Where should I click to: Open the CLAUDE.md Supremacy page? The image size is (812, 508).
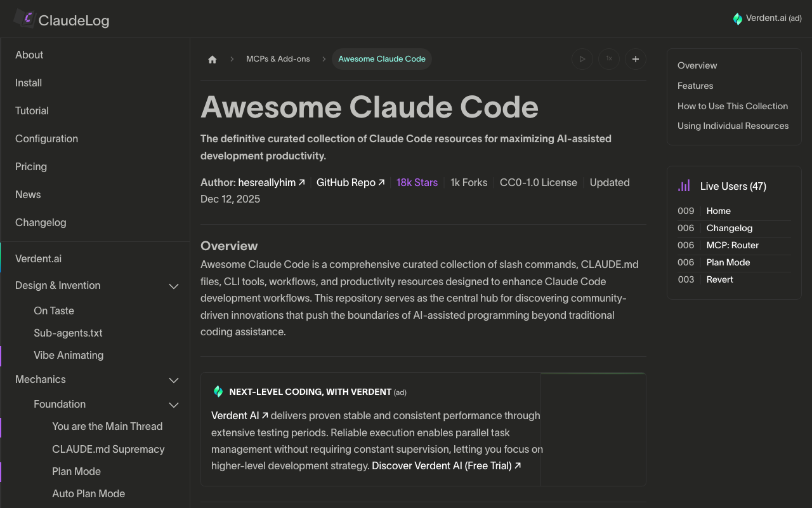point(108,449)
